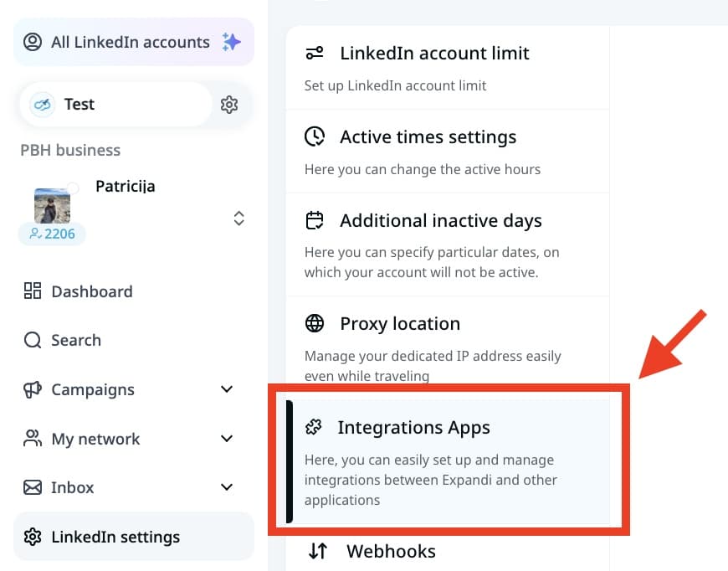Open the Patricija account switcher arrows

pyautogui.click(x=238, y=219)
